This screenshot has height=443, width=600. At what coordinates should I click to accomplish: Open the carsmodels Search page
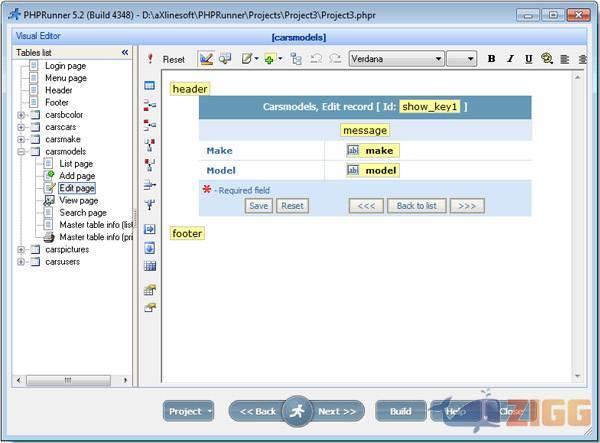83,213
